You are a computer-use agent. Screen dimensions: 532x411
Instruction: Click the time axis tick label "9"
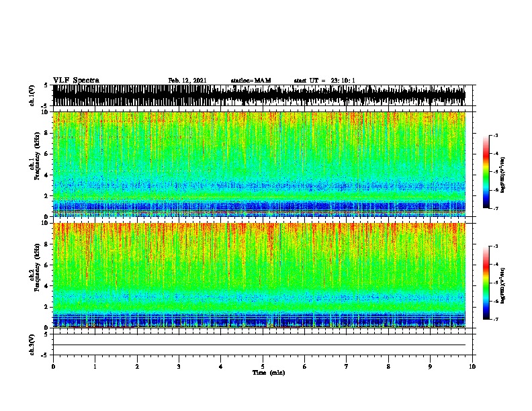pyautogui.click(x=430, y=367)
